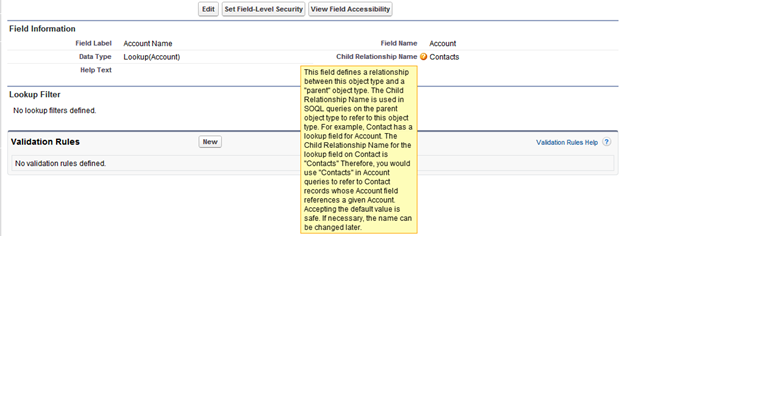Screen dimensions: 768x403
Task: Click the Field Label label
Action: (94, 43)
